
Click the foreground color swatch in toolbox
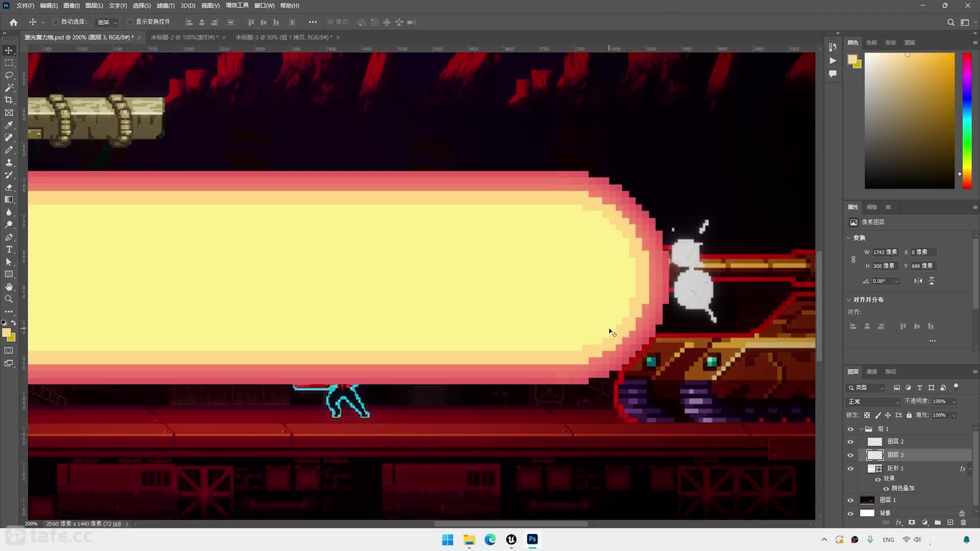click(7, 333)
